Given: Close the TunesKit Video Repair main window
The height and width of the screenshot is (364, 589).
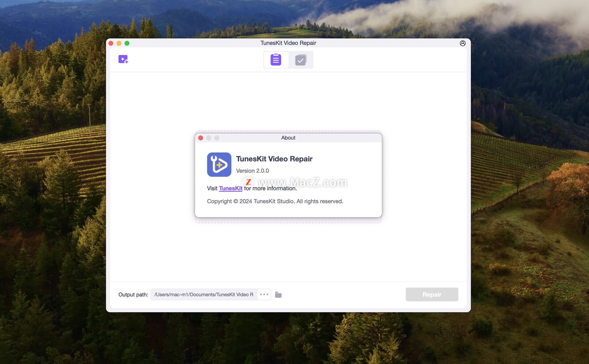Looking at the screenshot, I should [x=111, y=43].
